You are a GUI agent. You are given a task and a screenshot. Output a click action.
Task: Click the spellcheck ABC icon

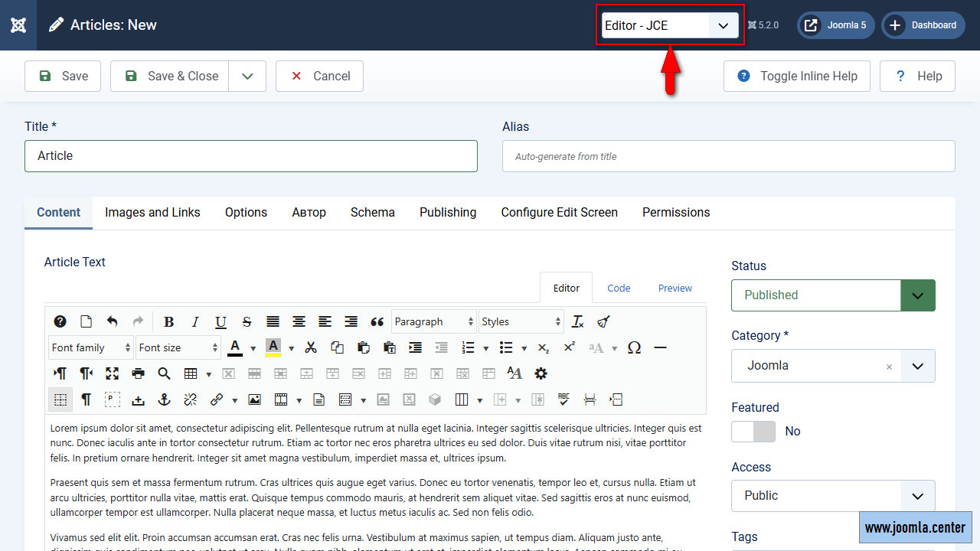[x=564, y=399]
